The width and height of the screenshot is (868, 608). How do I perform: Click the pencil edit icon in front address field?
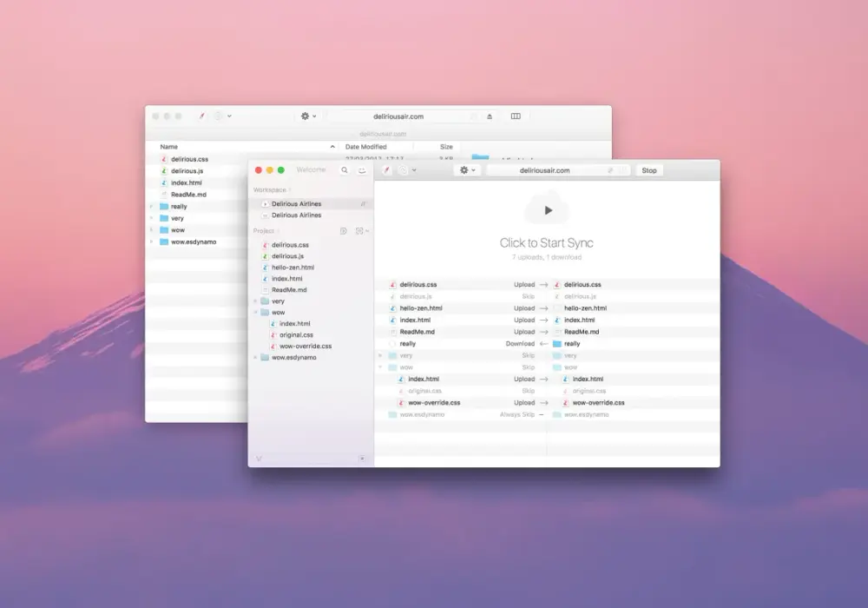(610, 170)
